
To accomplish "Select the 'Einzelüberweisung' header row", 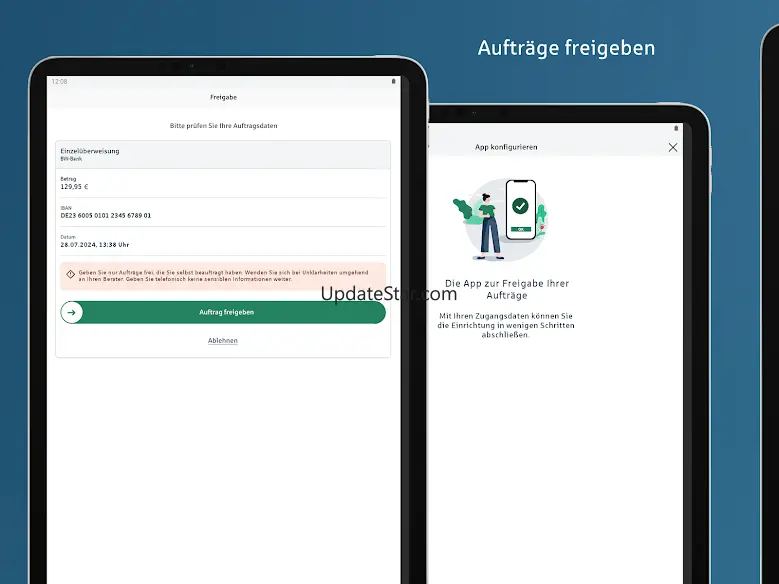I will [x=223, y=155].
